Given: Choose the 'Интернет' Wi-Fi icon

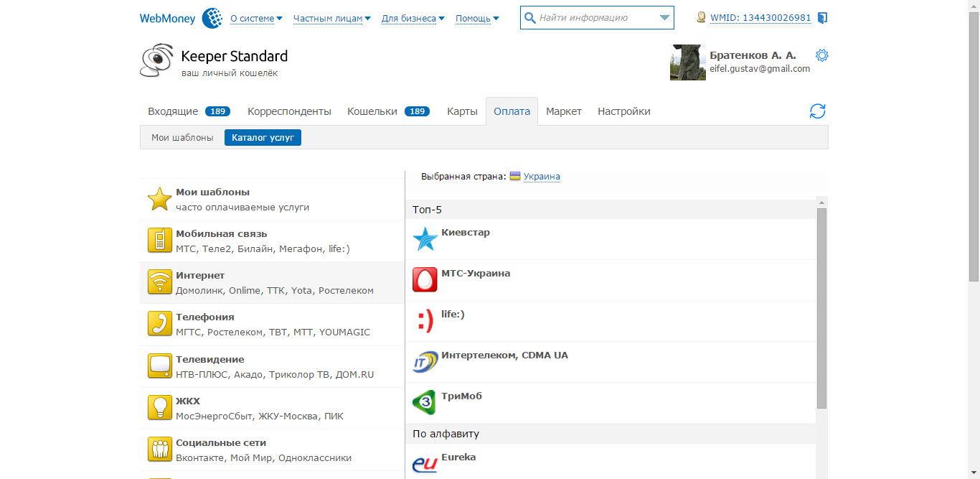Looking at the screenshot, I should [159, 282].
